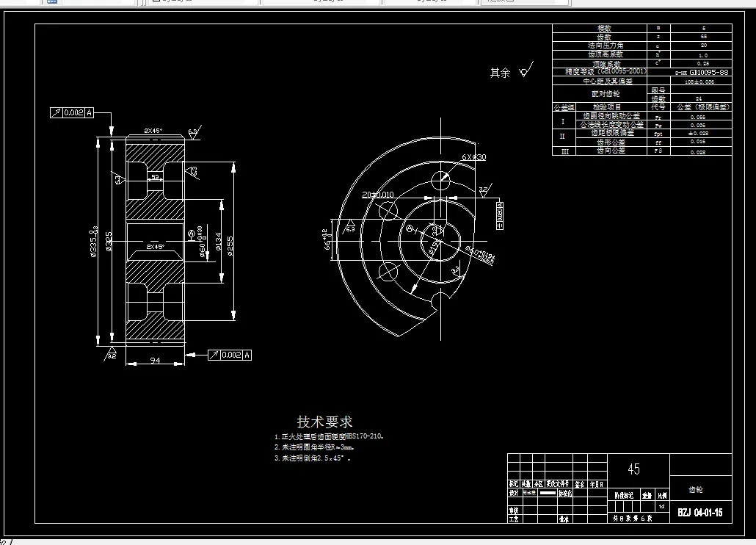
Task: Click the 审核 title block cell
Action: [514, 510]
